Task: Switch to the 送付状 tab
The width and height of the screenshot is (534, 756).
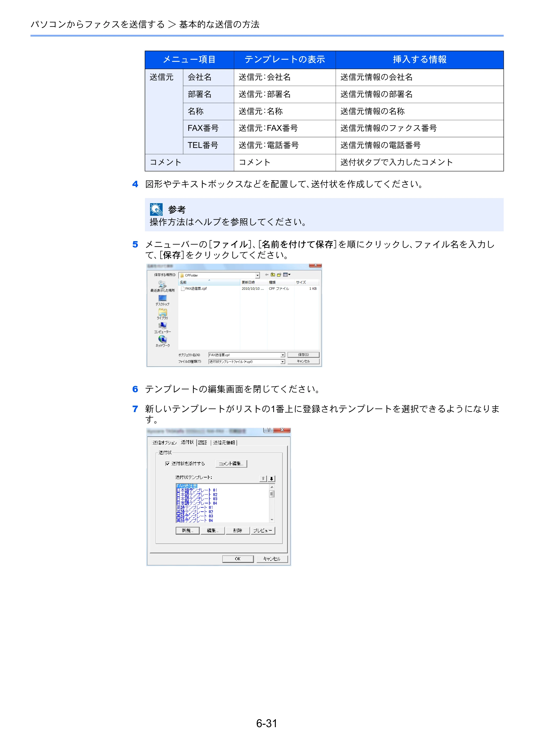Action: tap(187, 442)
